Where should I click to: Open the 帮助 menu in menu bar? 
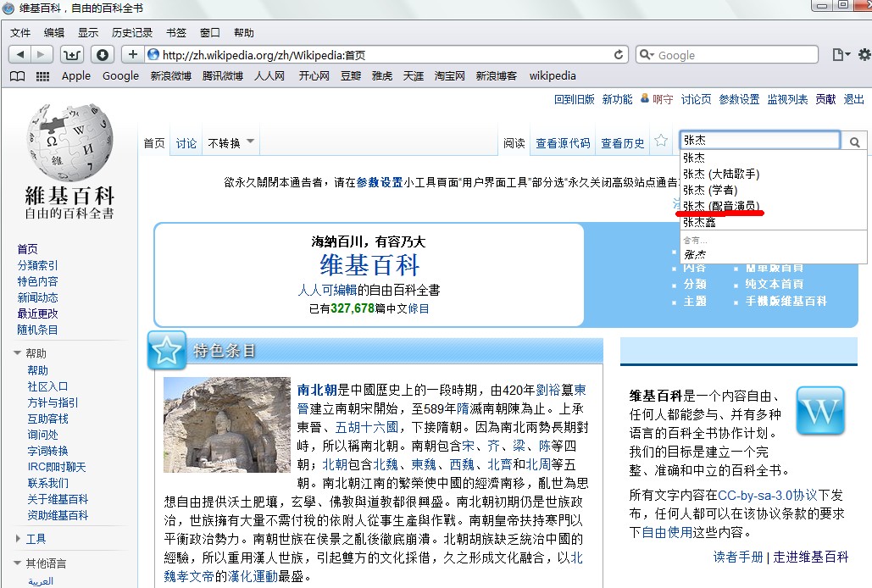(x=243, y=33)
